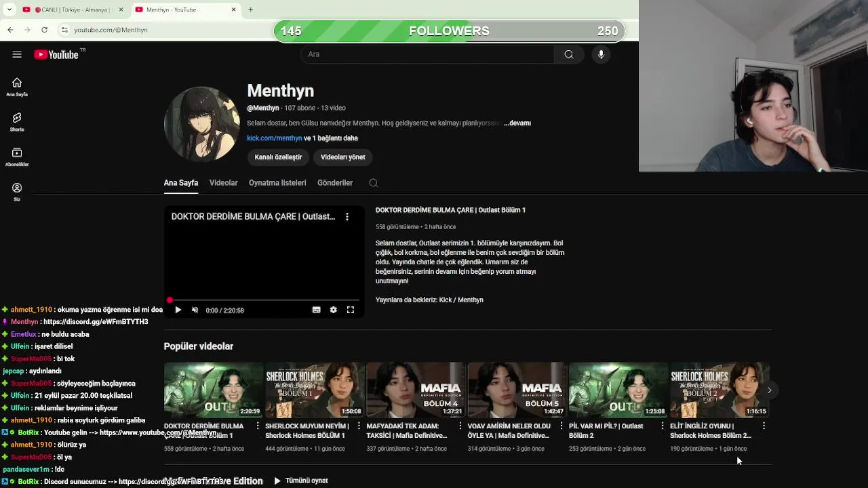868x488 pixels.
Task: Toggle subtitles on featured video
Action: point(316,310)
